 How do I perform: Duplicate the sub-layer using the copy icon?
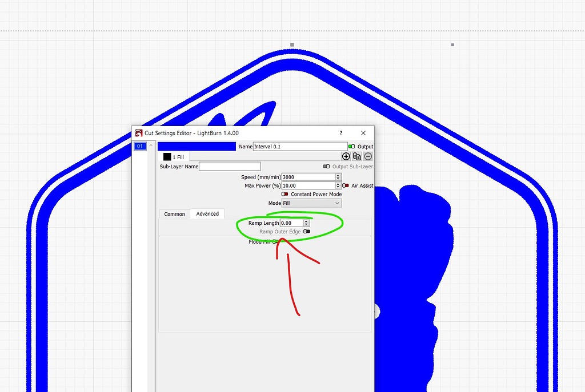point(356,156)
